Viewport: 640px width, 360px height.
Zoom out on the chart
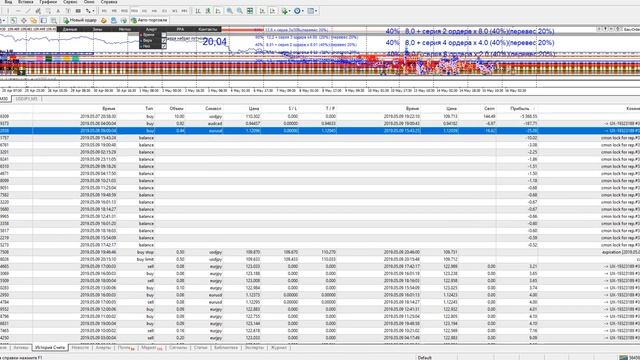coord(240,11)
